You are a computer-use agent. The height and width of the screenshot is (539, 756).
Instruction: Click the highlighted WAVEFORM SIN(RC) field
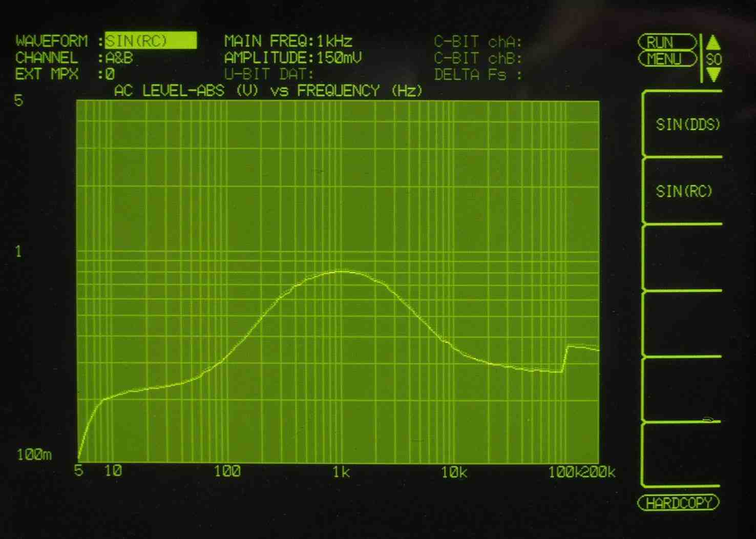(151, 41)
